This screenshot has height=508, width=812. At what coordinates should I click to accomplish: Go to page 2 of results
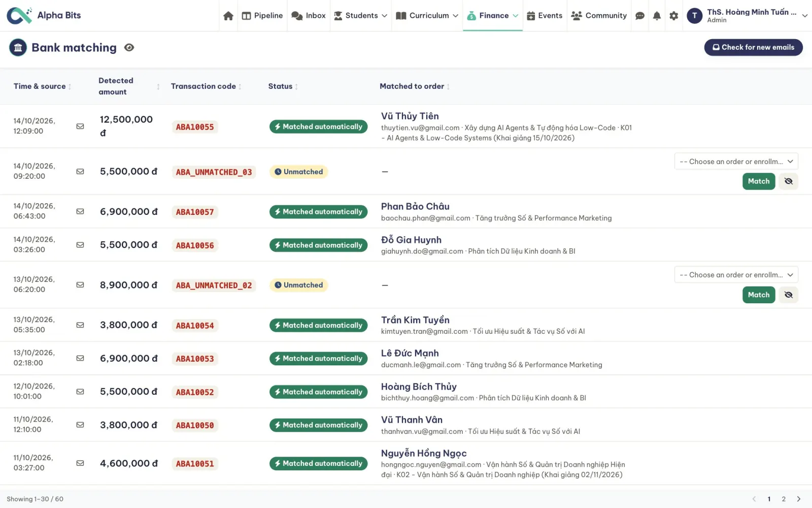click(x=784, y=499)
